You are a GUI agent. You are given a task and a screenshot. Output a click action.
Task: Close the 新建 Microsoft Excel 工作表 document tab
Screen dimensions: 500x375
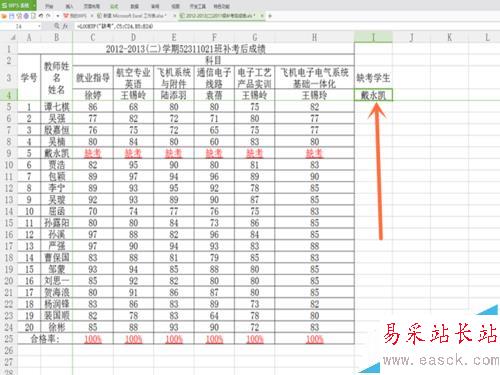[x=174, y=16]
